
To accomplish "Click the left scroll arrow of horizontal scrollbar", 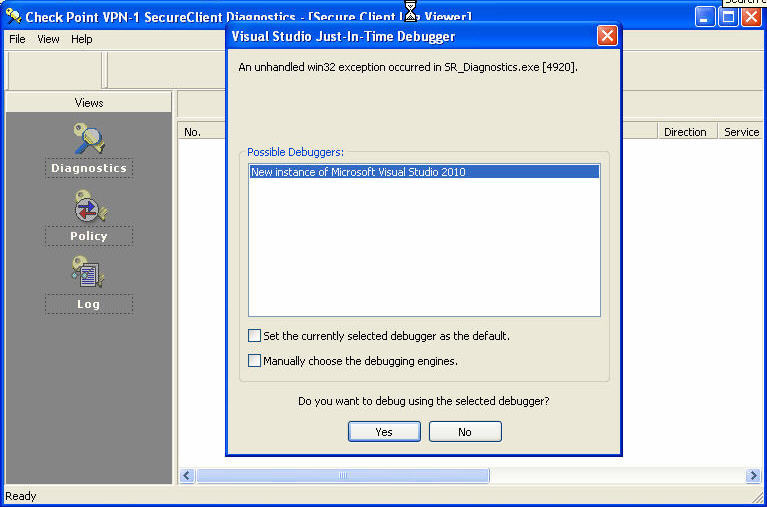I will pyautogui.click(x=187, y=475).
